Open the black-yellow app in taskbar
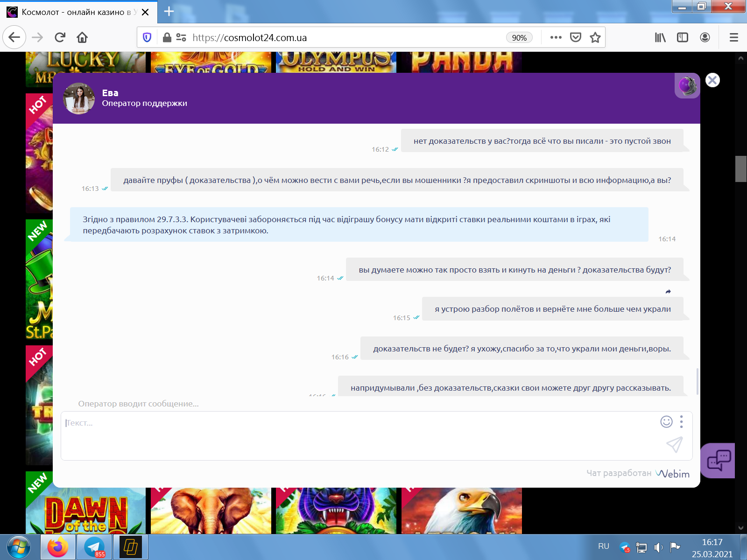 tap(131, 547)
